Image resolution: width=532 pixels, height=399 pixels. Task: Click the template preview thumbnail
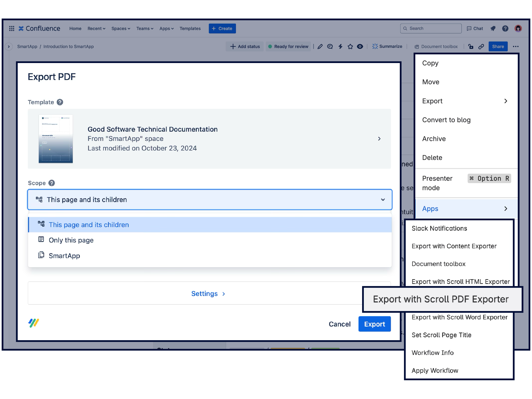click(x=56, y=139)
